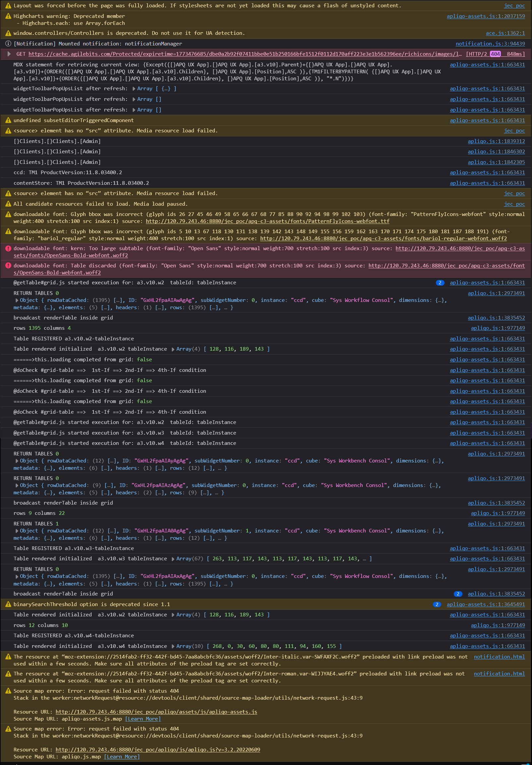The image size is (532, 765).
Task: Click info icon beside Mounted notification message
Action: [x=8, y=44]
